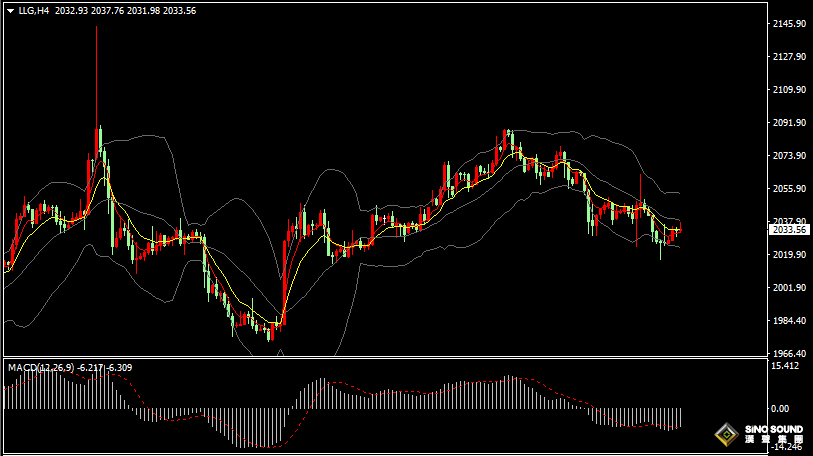
Task: Click the 2091.90 price axis label
Action: pyautogui.click(x=790, y=123)
